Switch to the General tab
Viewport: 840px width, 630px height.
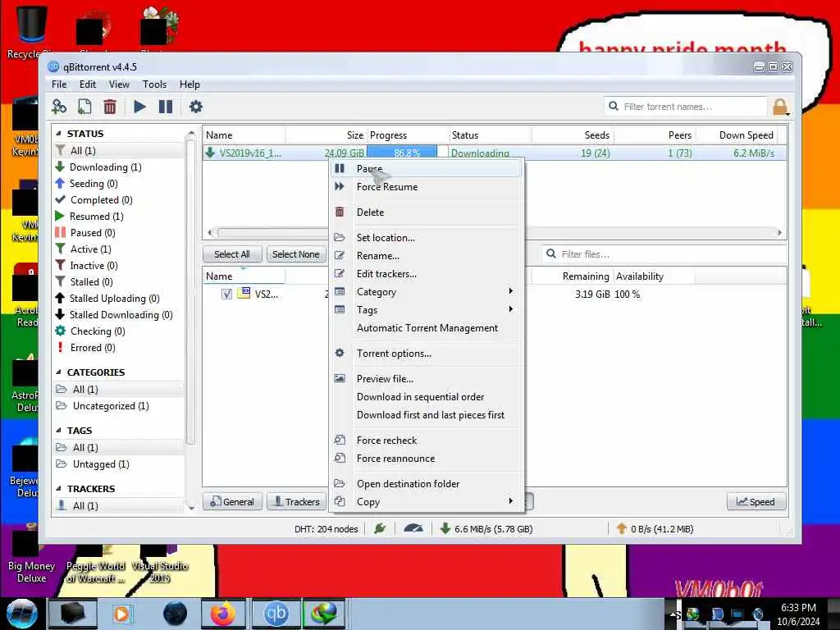232,502
